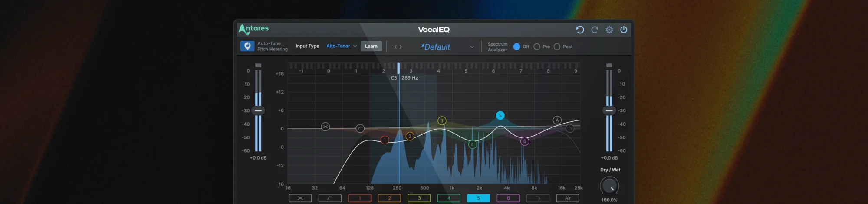Set Spectrum Analyzer to Post
Viewport: 868px width, 204px height.
(x=557, y=47)
